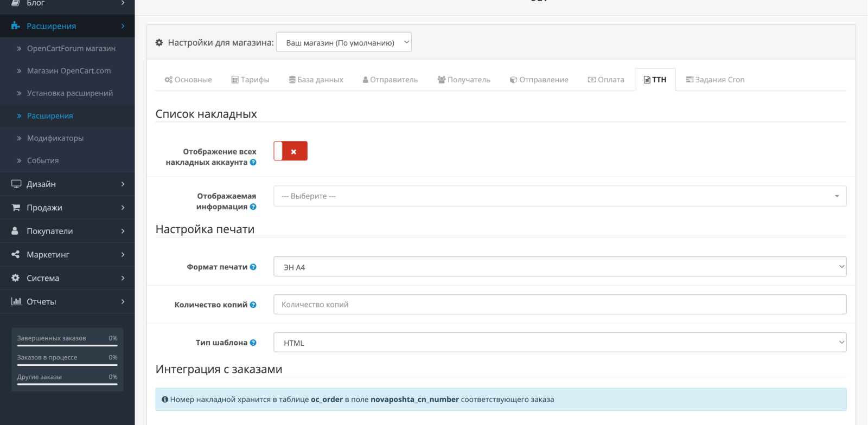Click help icon next to Тип шаблона
The height and width of the screenshot is (425, 868).
253,343
